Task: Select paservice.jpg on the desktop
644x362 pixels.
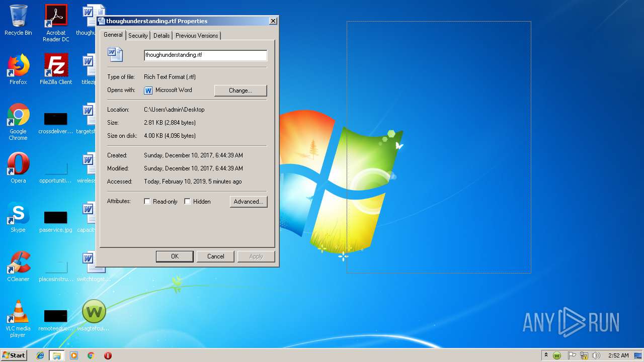Action: pos(56,221)
